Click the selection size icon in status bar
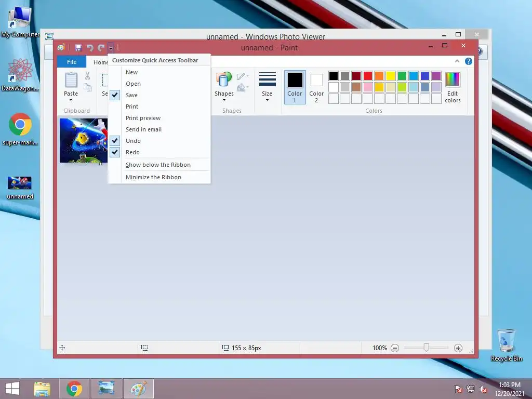 pos(144,348)
